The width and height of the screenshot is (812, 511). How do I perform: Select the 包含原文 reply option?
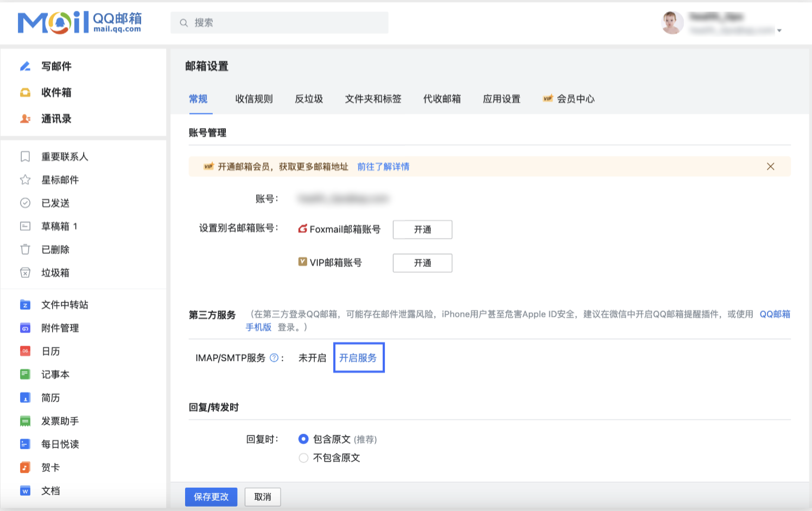(303, 439)
